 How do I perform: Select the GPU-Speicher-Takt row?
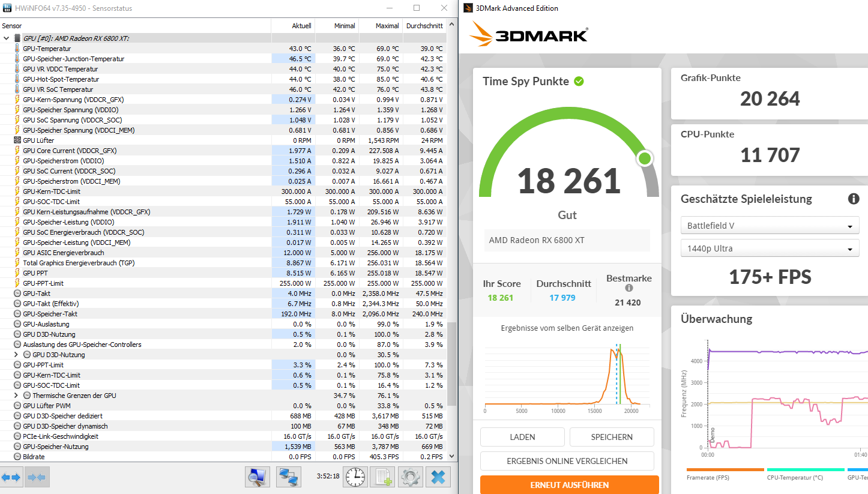(x=223, y=314)
